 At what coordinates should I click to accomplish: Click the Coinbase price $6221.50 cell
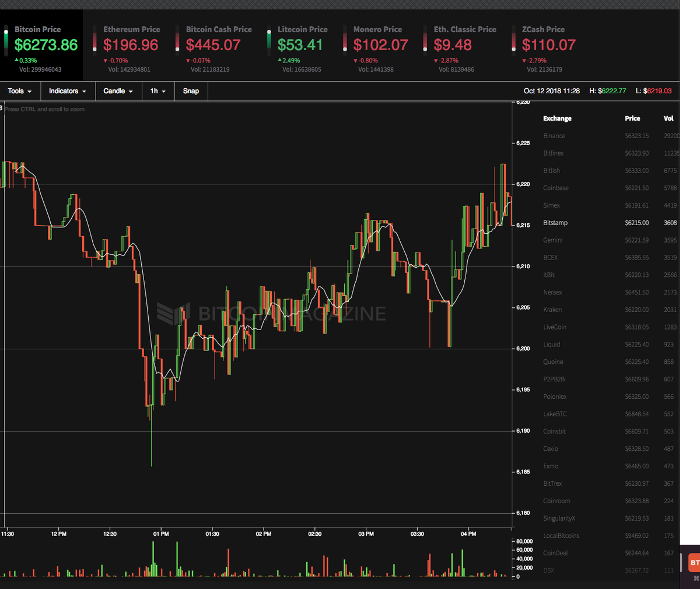(x=636, y=188)
